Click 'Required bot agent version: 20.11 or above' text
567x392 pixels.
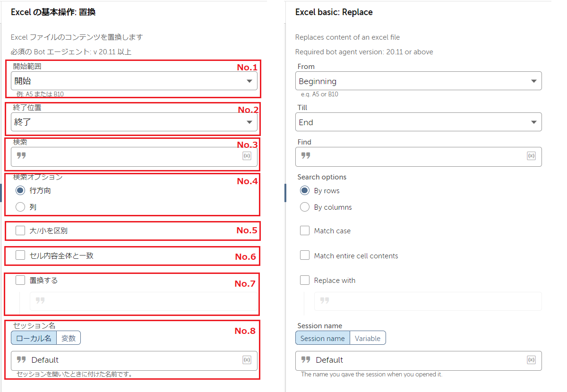point(364,52)
